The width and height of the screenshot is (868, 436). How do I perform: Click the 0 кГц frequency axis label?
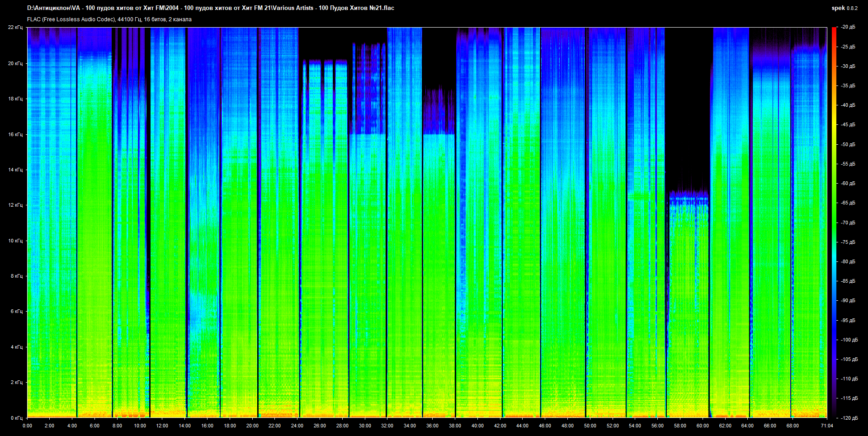tap(16, 418)
